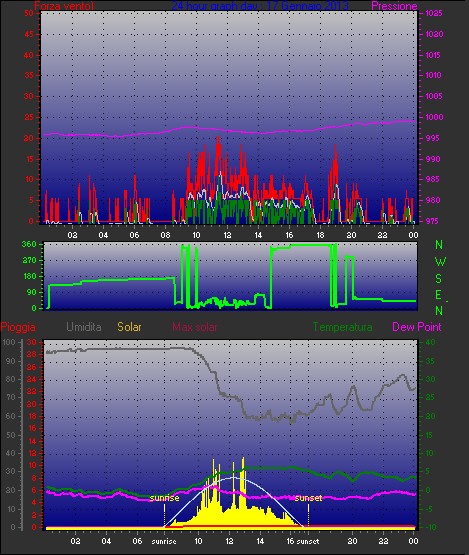Click the red rain axis value 8
Image resolution: width=469 pixels, height=555 pixels.
tap(34, 478)
